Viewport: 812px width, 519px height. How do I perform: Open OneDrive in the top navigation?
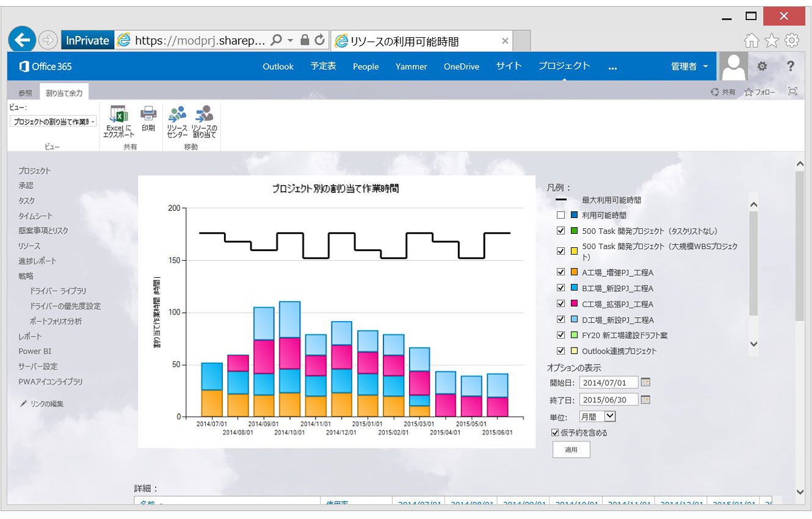(x=462, y=67)
